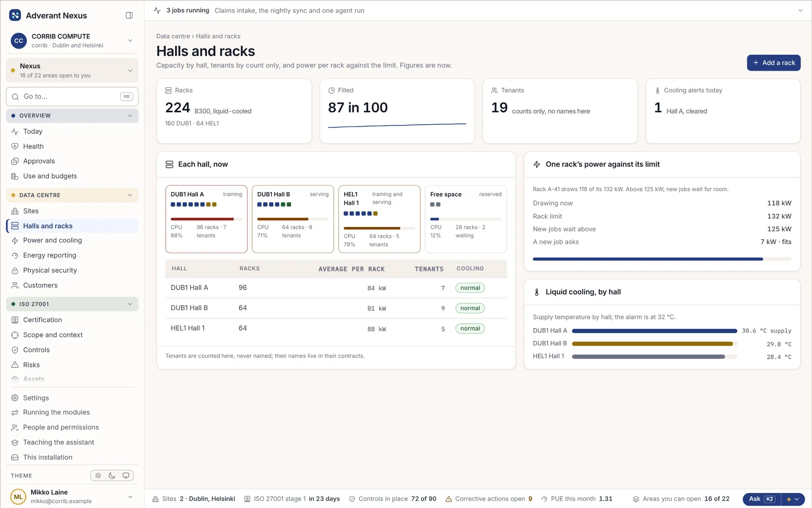Click the jobs running activity icon
The width and height of the screenshot is (812, 508).
158,11
